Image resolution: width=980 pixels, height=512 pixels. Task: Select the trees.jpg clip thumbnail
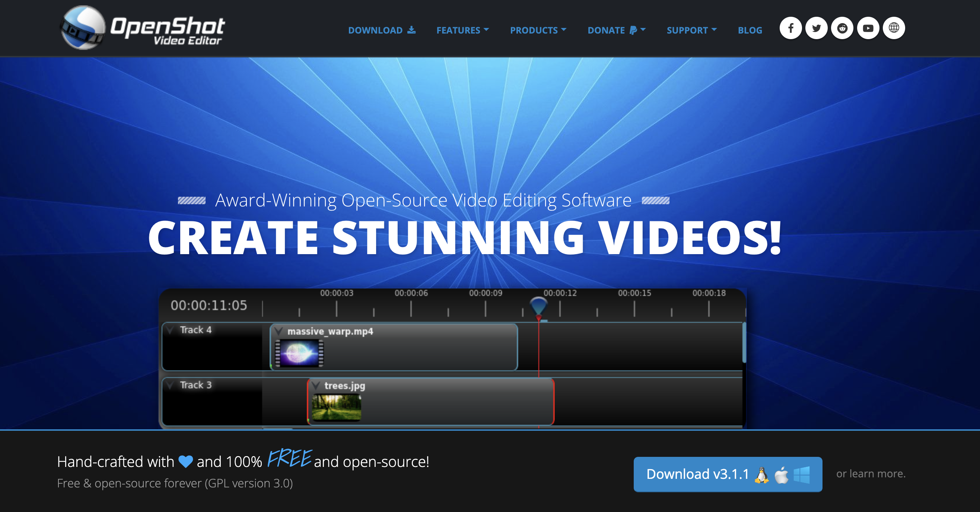click(x=336, y=407)
